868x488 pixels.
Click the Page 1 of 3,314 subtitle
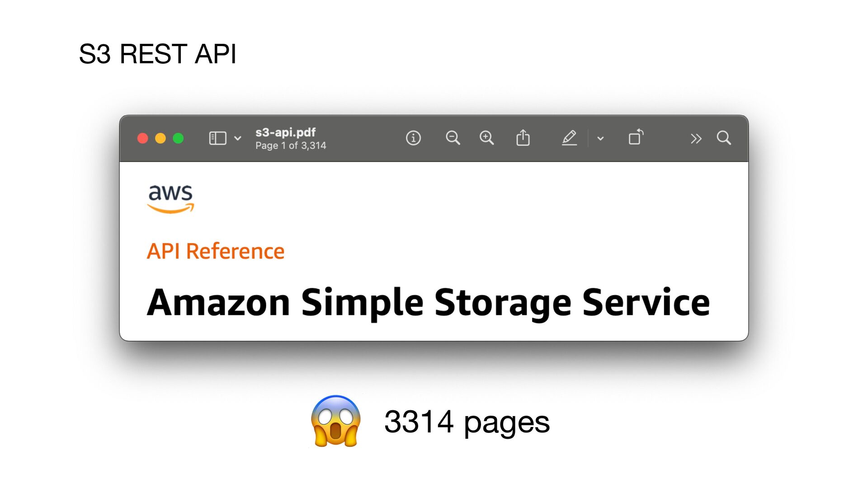(291, 145)
